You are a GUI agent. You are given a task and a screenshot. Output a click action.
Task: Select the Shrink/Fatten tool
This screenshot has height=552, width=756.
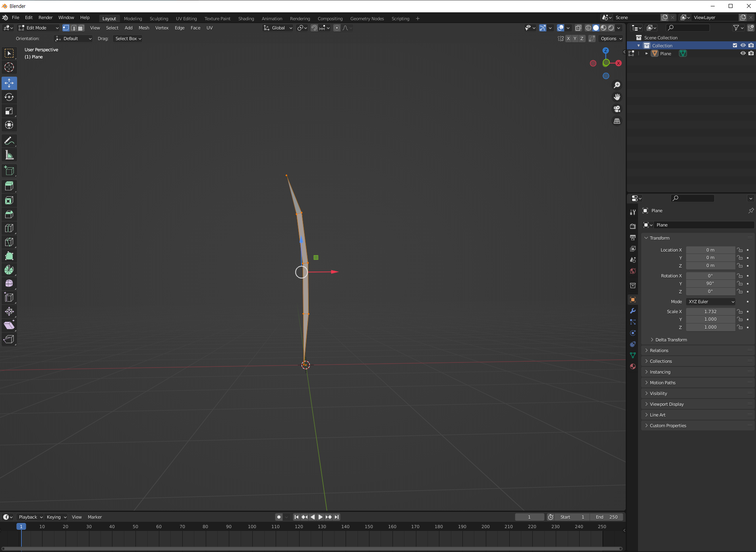click(9, 312)
